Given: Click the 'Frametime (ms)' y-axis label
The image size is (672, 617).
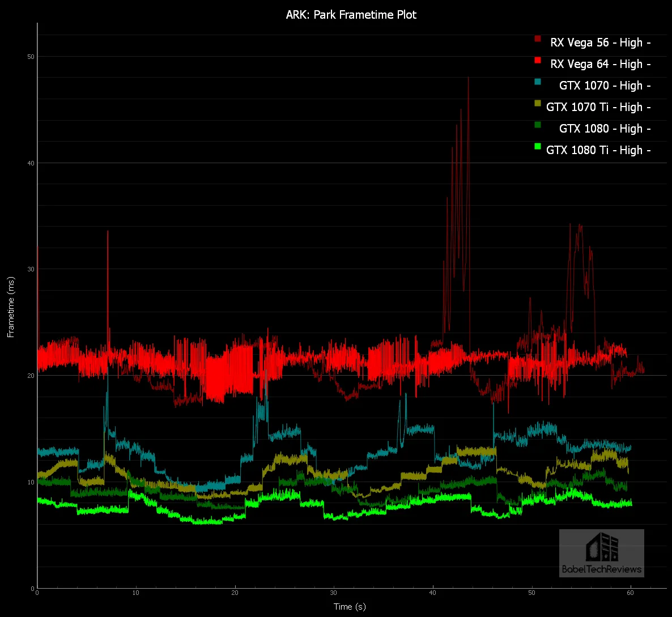Looking at the screenshot, I should tap(11, 307).
